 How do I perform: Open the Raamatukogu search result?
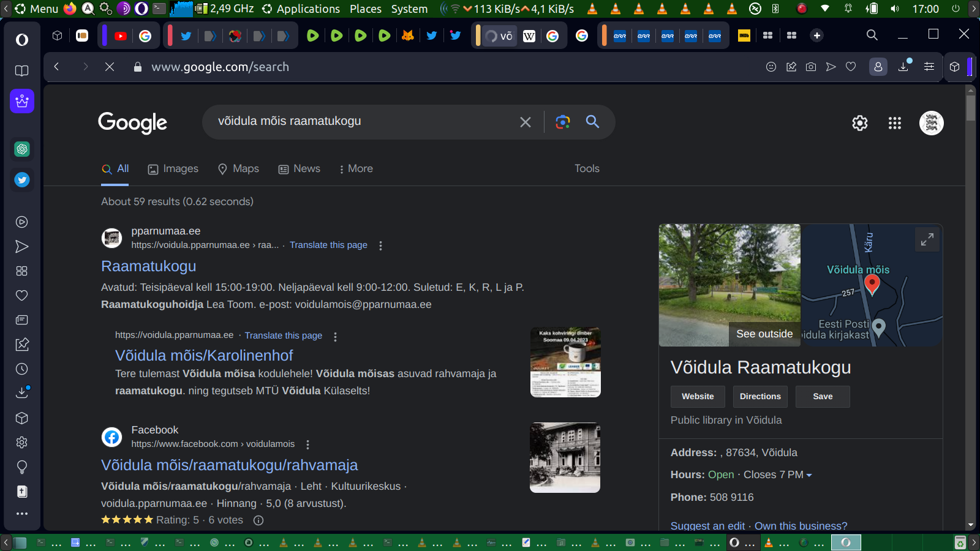[x=149, y=266]
